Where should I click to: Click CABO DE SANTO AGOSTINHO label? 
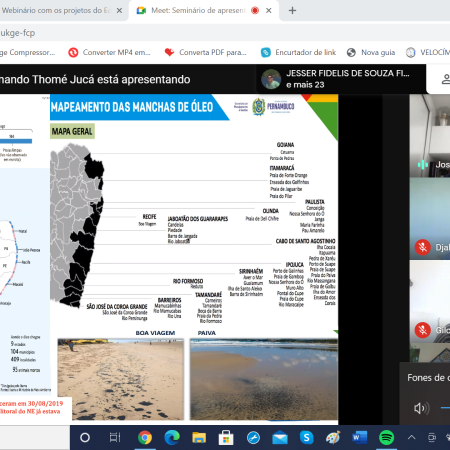pyautogui.click(x=305, y=241)
